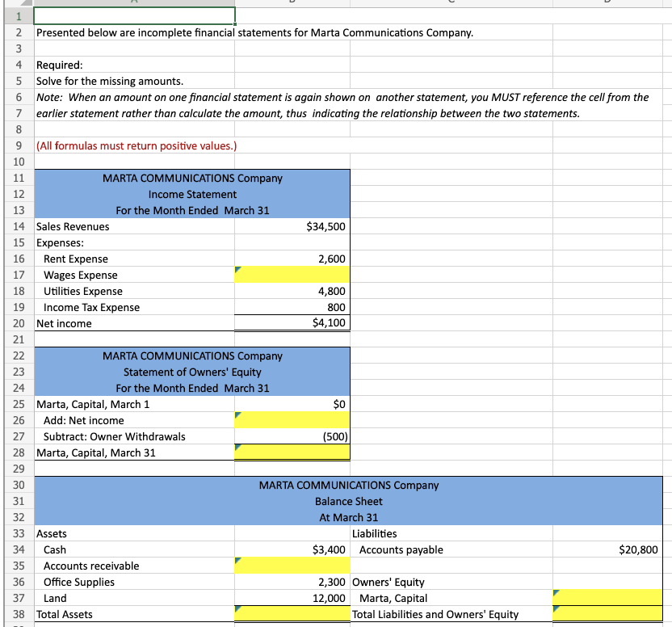Click row header 38

point(19,614)
